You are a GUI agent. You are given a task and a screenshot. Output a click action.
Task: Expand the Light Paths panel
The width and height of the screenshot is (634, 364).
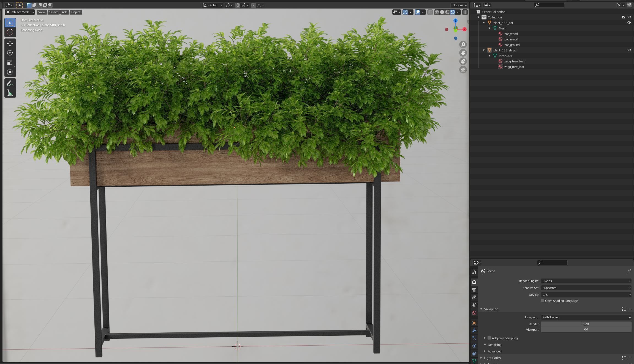coord(492,358)
